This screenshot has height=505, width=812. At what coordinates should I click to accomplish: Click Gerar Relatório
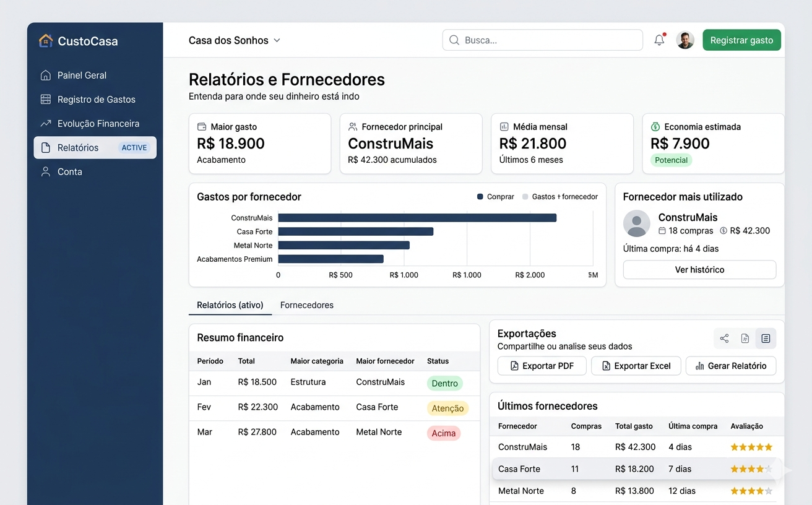click(731, 366)
